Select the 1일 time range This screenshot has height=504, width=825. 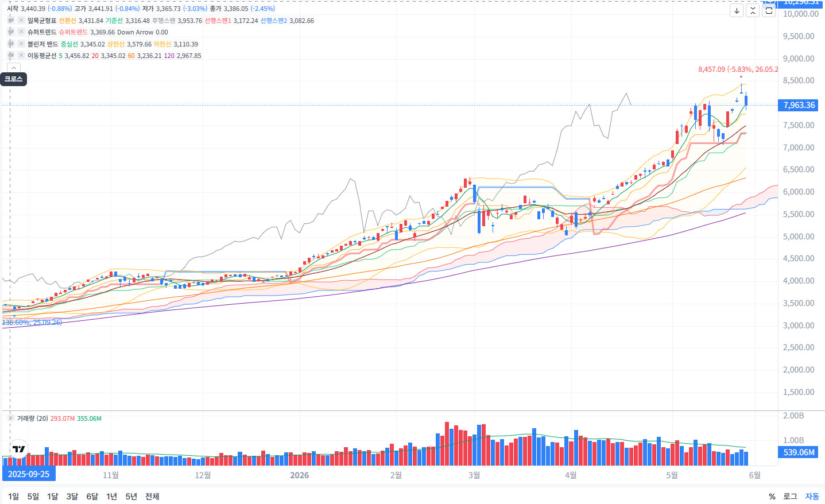point(13,497)
